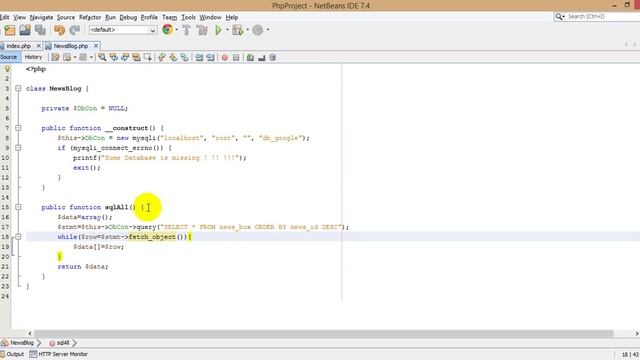Toggle Highlight Search in editor toolbar
This screenshot has width=640, height=360.
coord(136,58)
